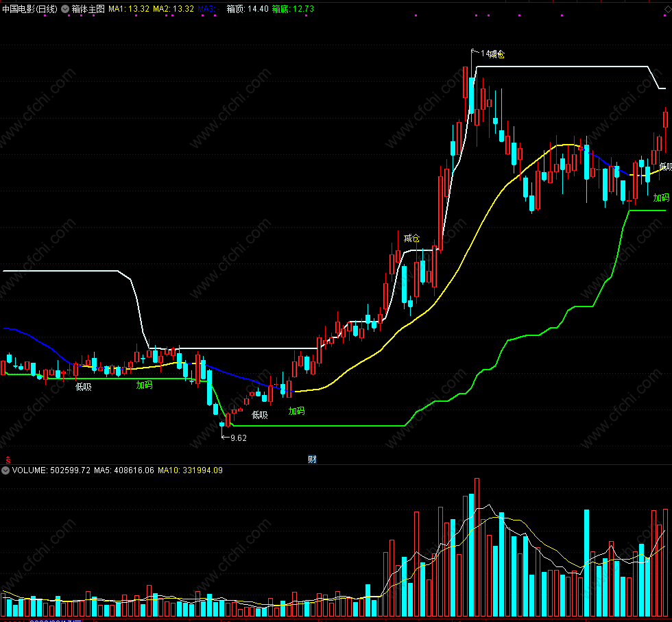Select the 中国电影(日线) stock title
This screenshot has height=622, width=672.
30,9
